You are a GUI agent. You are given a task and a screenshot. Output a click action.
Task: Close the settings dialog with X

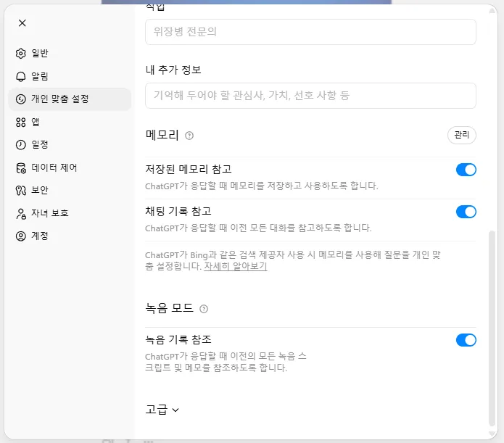point(22,23)
